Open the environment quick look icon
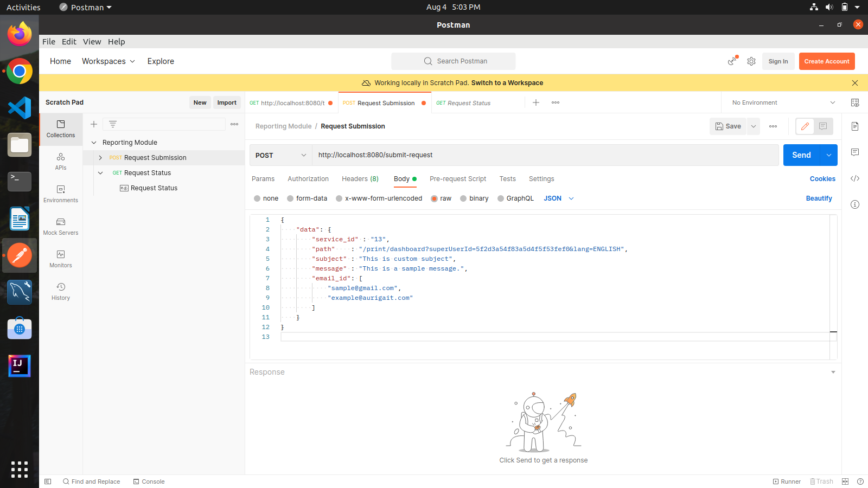The image size is (868, 488). tap(855, 102)
